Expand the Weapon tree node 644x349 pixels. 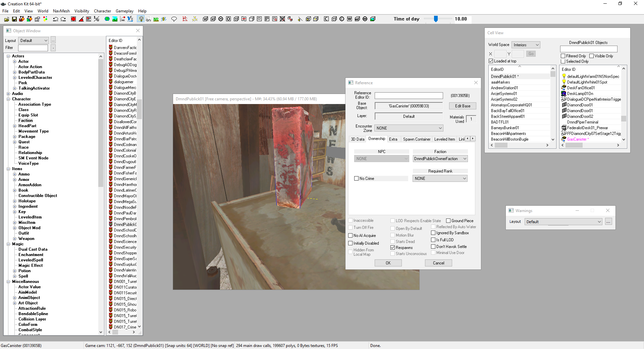click(15, 239)
